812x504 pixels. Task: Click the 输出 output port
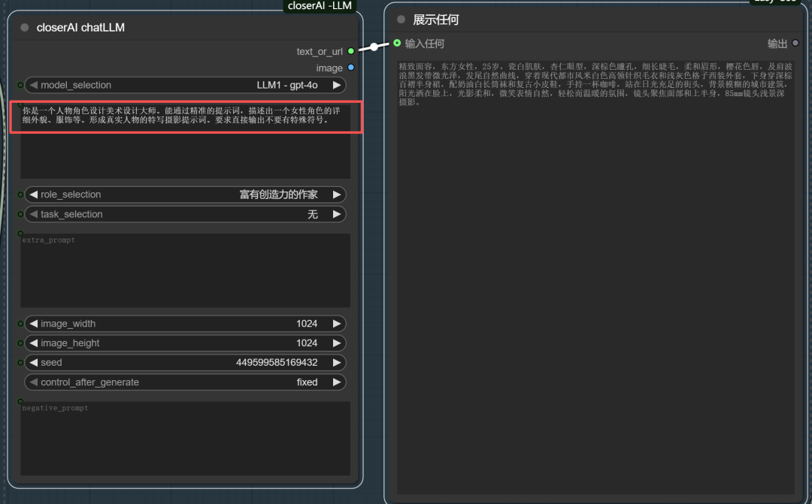[x=795, y=43]
